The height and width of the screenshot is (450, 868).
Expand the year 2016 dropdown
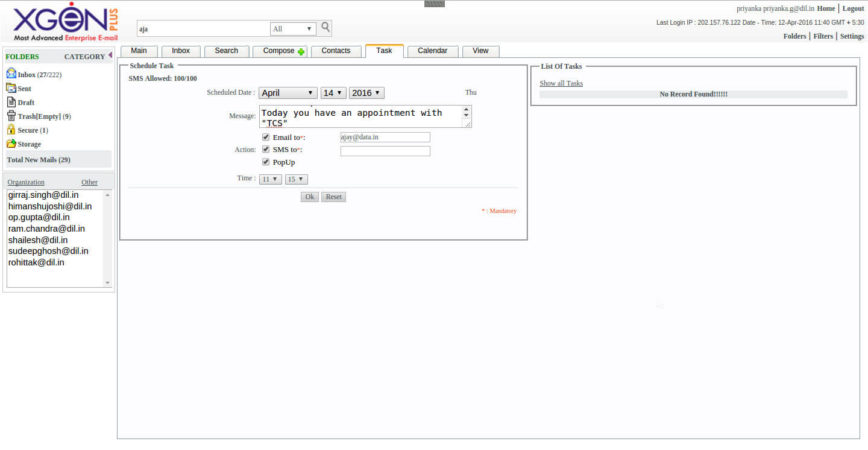point(366,93)
